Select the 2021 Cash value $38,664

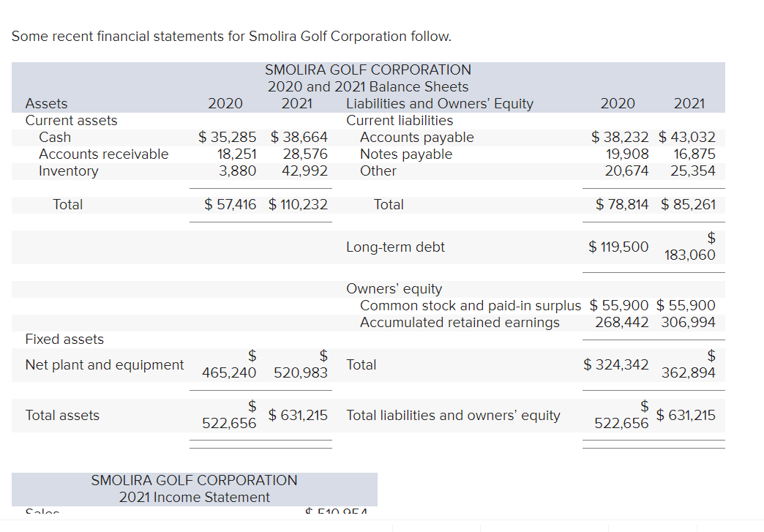click(x=299, y=138)
